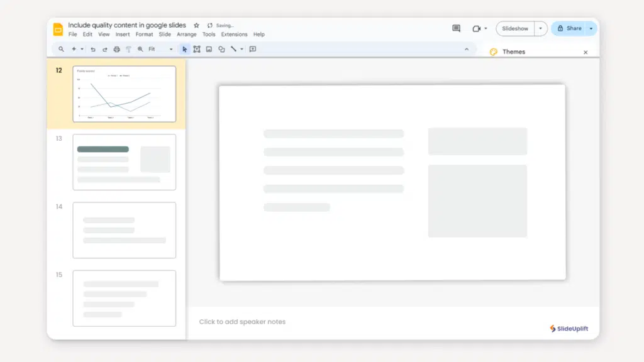Click the undo arrow icon

93,49
